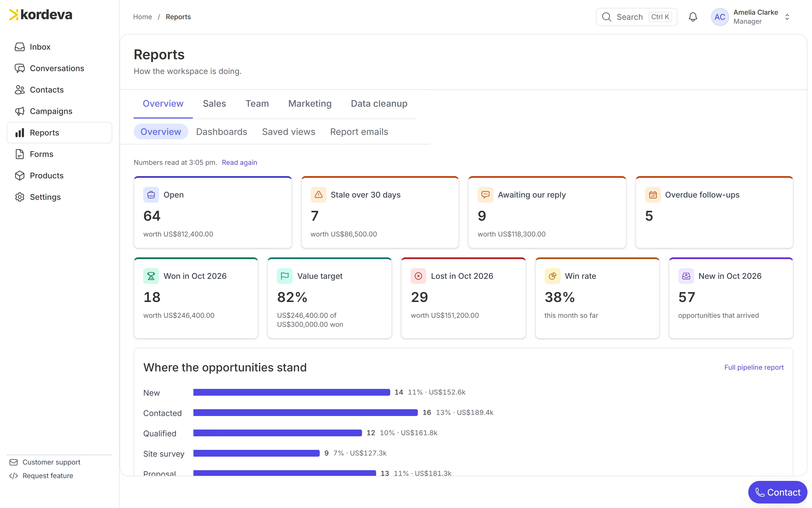Click the Win rate pie chart icon
The height and width of the screenshot is (508, 812).
tap(552, 276)
